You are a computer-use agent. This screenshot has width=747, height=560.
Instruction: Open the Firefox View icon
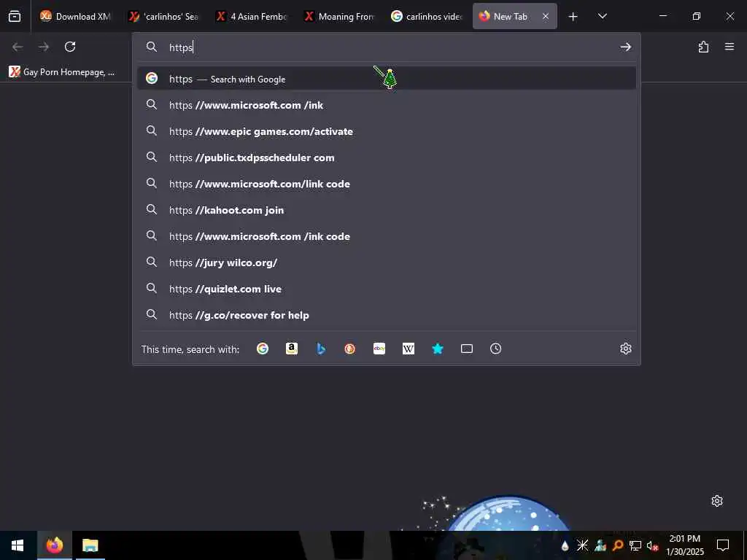(15, 16)
